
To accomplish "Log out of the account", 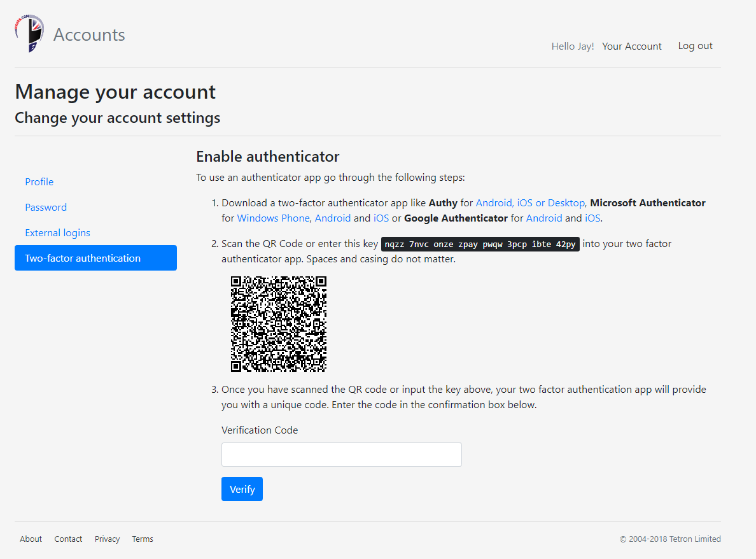I will click(695, 46).
